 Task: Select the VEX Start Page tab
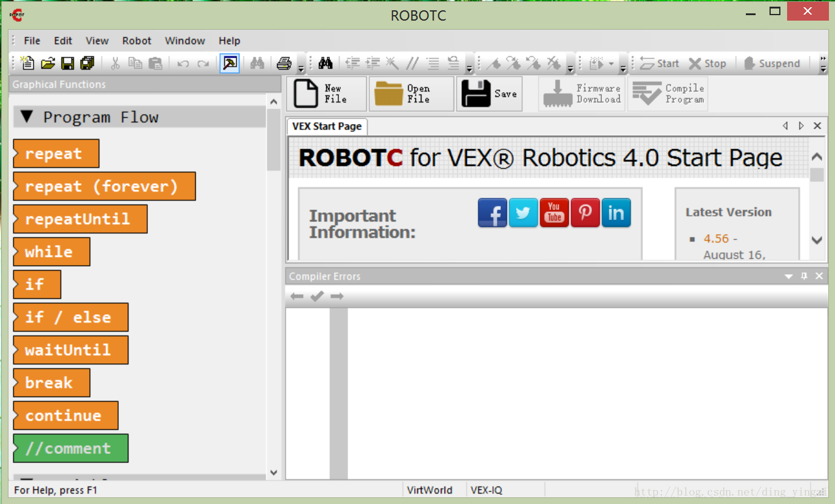tap(327, 126)
